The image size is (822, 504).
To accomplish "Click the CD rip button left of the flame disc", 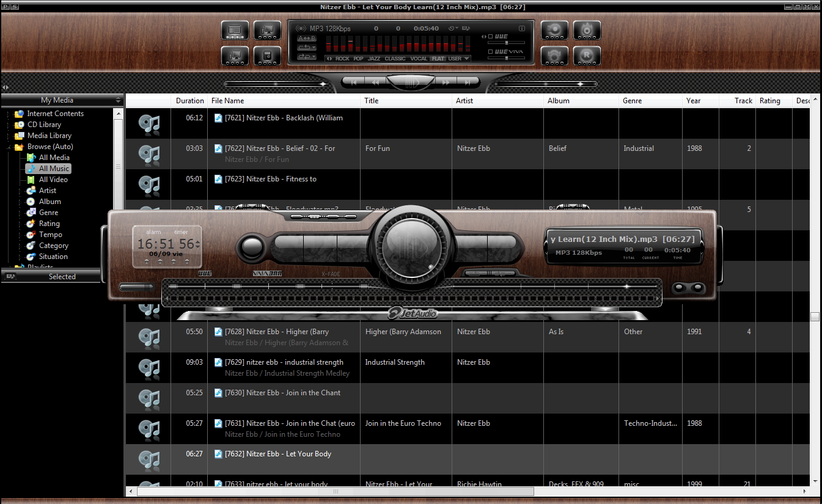I will click(554, 31).
